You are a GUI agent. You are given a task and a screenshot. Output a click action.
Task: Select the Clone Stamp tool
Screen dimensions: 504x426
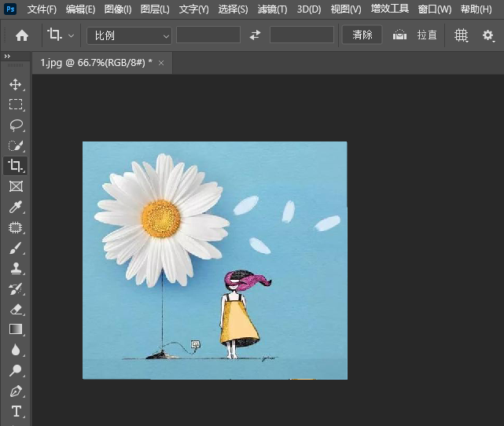15,269
